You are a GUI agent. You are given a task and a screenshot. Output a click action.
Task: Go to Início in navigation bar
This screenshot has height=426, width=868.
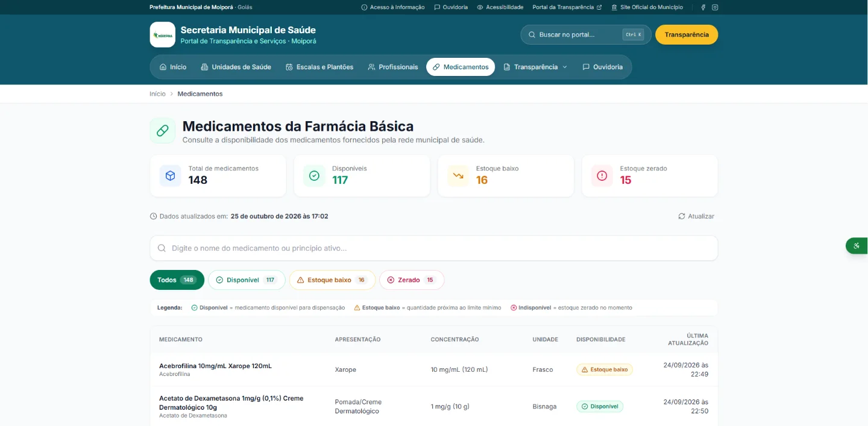pos(173,67)
